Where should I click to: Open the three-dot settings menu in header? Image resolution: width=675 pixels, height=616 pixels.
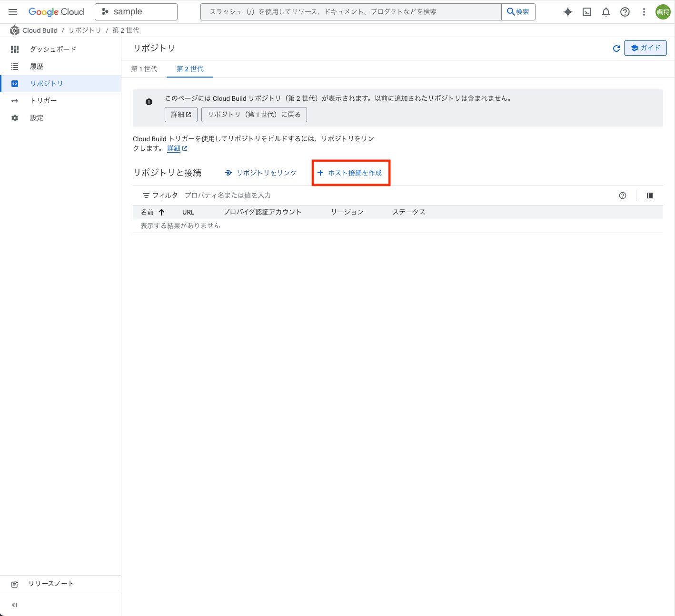(x=644, y=12)
